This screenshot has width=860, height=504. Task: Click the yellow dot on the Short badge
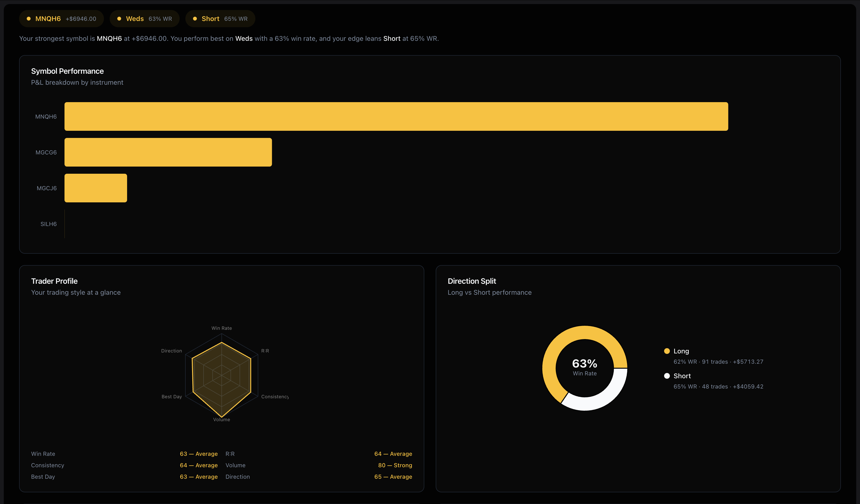coord(194,19)
